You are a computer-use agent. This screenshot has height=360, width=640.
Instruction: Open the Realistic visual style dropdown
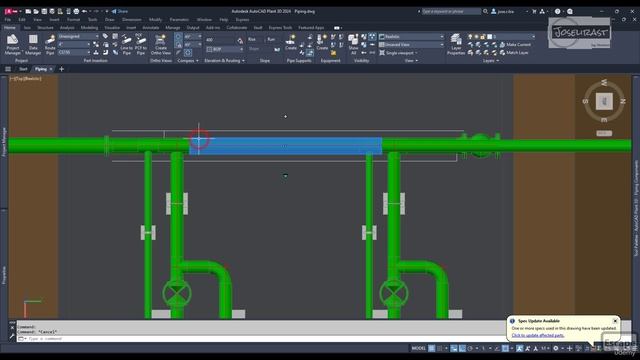click(411, 37)
